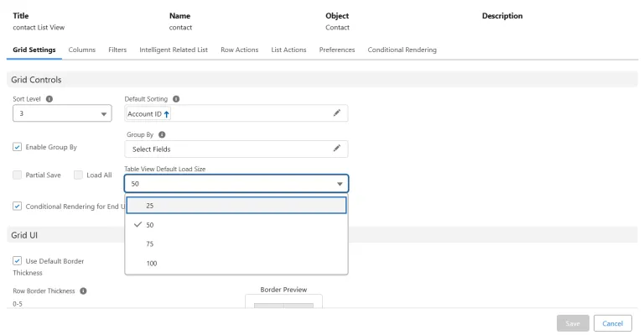The height and width of the screenshot is (335, 644).
Task: Open the Sort Level dropdown
Action: coord(62,113)
